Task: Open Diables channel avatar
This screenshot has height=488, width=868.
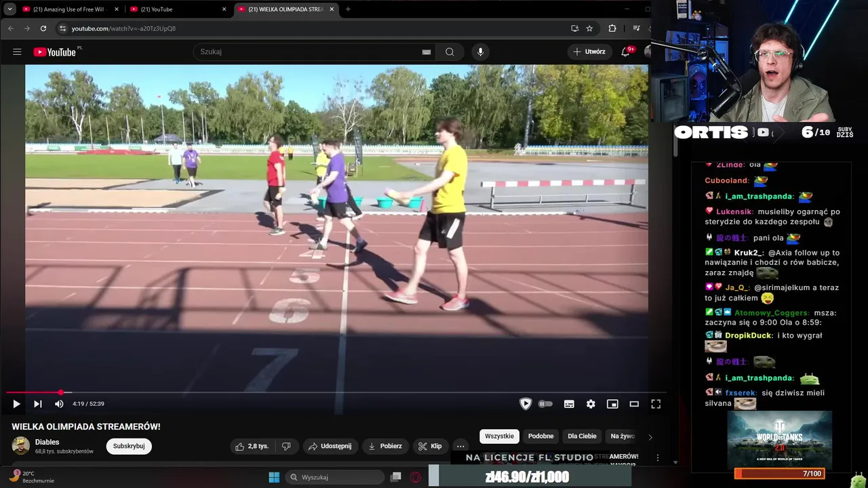Action: click(x=21, y=446)
